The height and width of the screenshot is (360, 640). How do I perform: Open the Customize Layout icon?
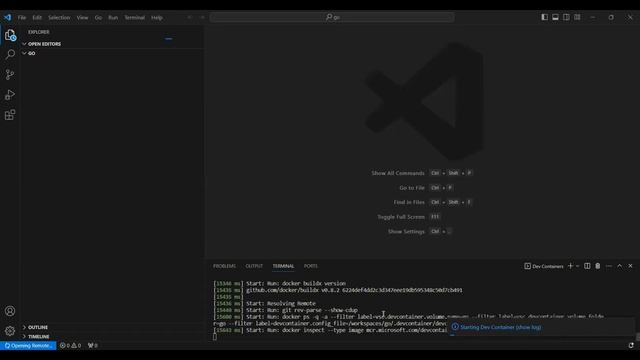(577, 17)
